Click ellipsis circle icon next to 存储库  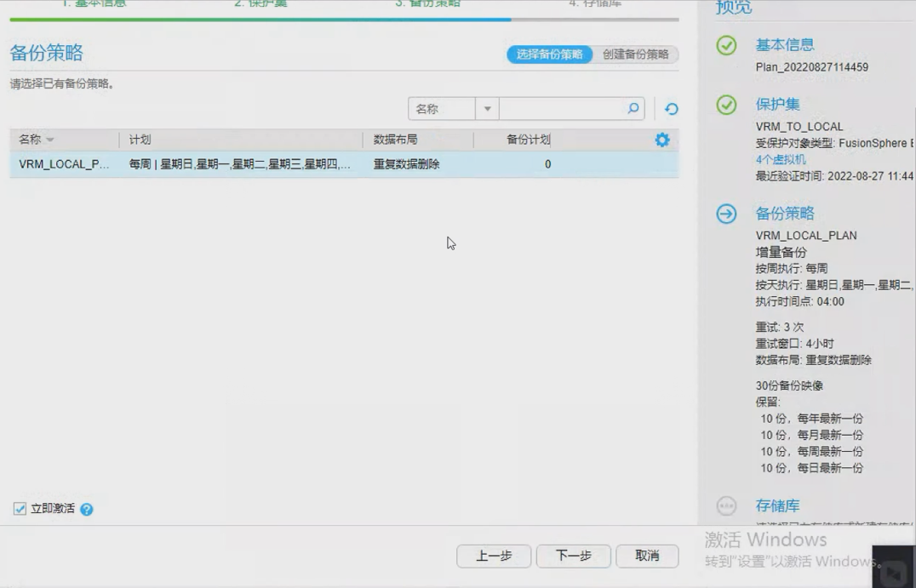pos(726,506)
